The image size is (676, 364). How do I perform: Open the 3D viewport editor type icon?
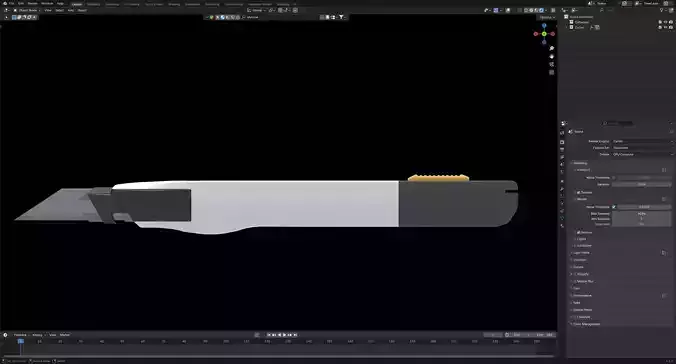pyautogui.click(x=6, y=10)
